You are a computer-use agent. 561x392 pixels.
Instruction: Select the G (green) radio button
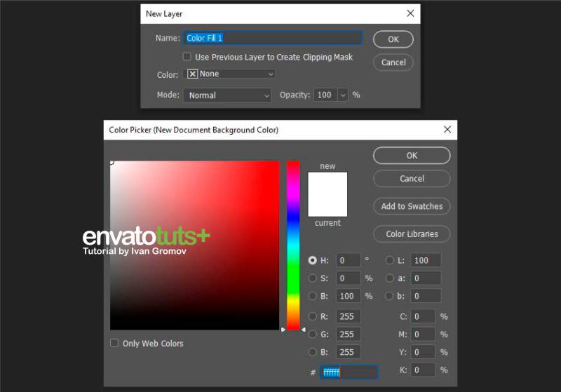(312, 334)
